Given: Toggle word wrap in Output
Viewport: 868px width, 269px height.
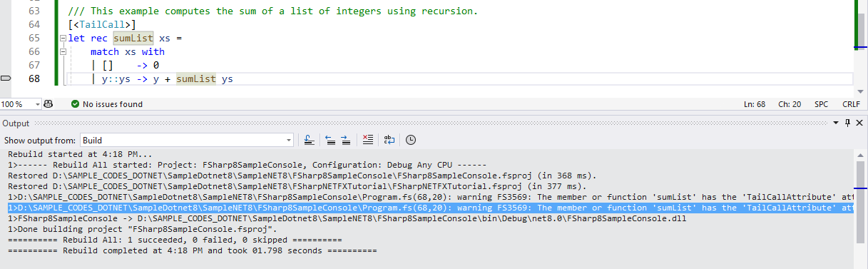Looking at the screenshot, I should [x=389, y=140].
